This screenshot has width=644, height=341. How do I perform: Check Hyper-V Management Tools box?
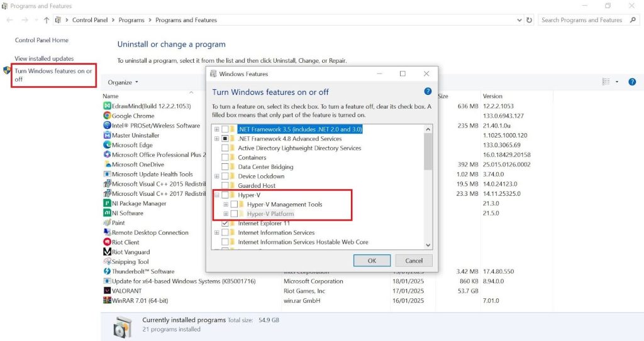pos(234,204)
